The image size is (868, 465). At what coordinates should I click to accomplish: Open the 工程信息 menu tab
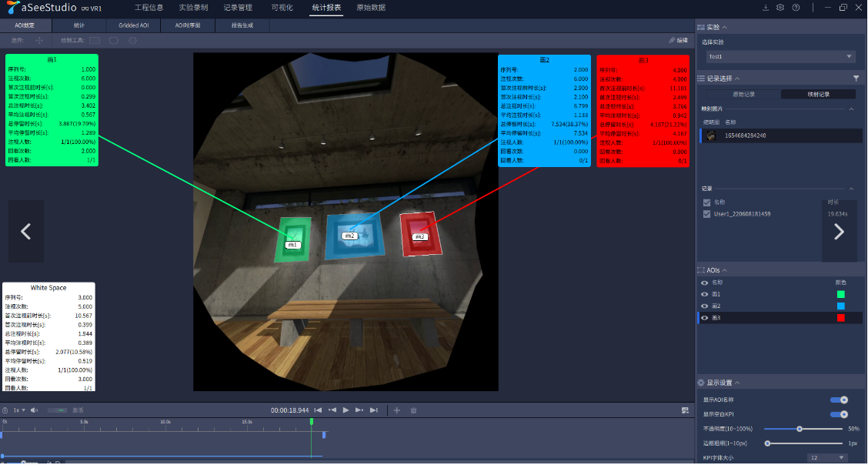[x=149, y=8]
